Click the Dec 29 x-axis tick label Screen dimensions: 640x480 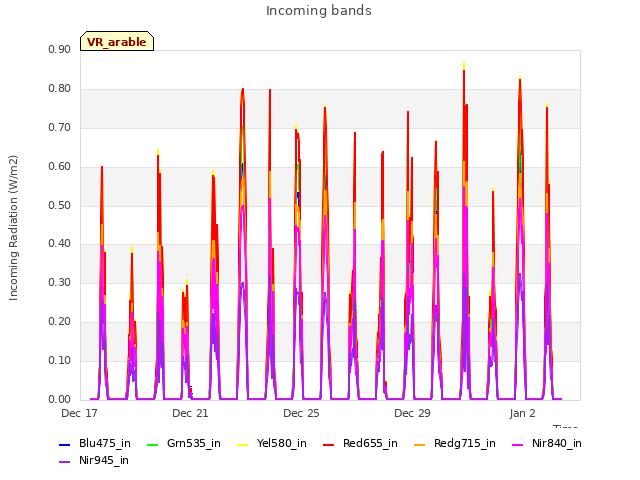tap(412, 413)
